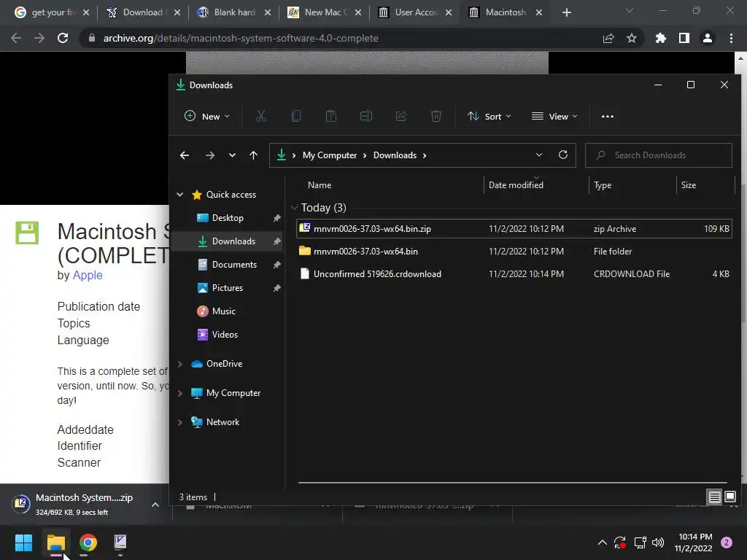Click the Cut scissors icon in Explorer toolbar
The width and height of the screenshot is (747, 560).
pyautogui.click(x=261, y=116)
